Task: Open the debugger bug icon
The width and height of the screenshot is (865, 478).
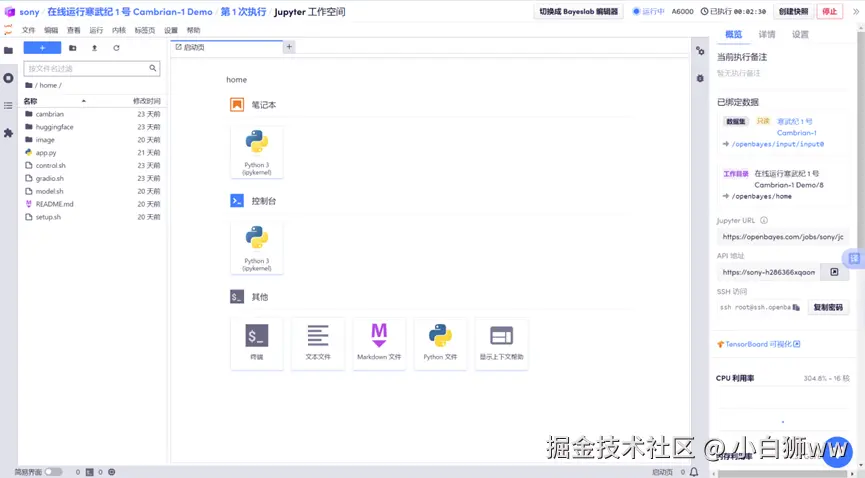Action: click(700, 78)
